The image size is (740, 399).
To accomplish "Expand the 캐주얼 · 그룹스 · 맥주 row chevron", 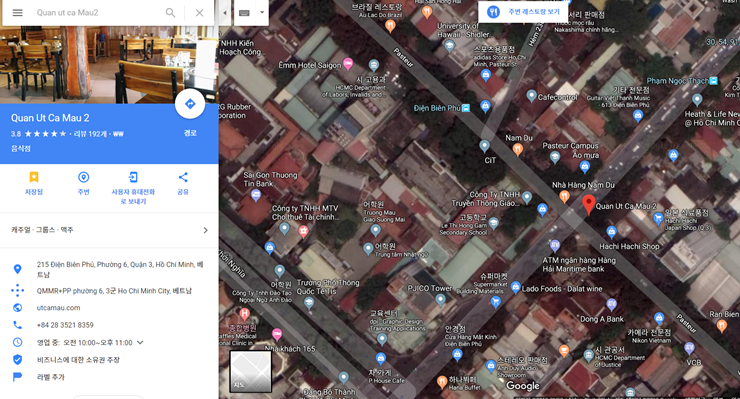I will point(205,230).
